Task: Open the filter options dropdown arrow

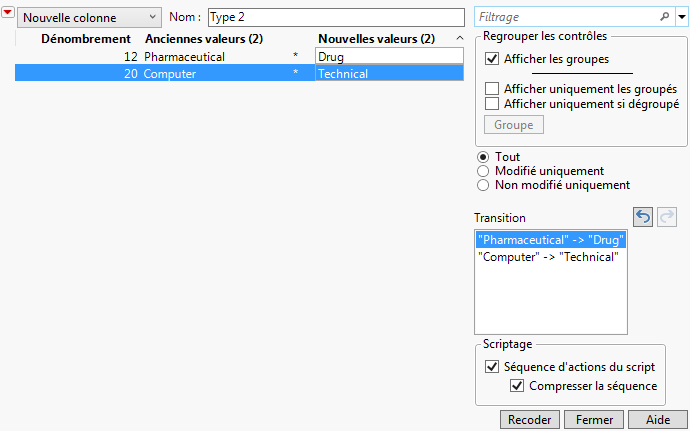Action: click(681, 17)
